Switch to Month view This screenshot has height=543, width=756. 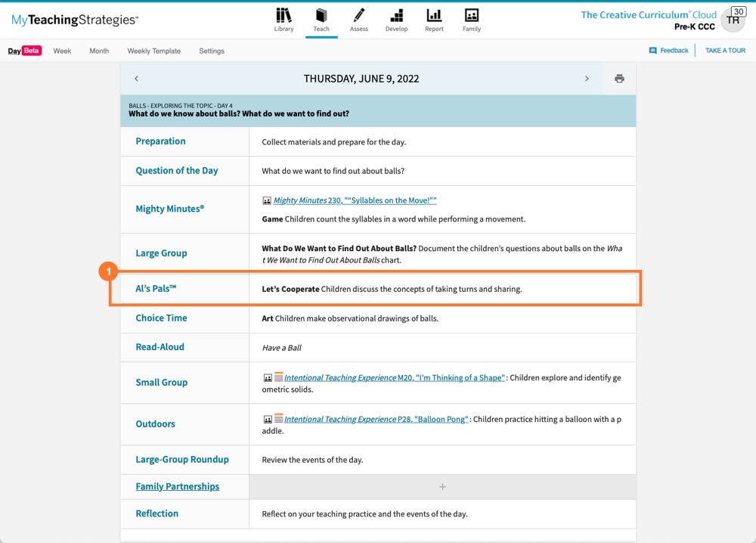point(99,51)
